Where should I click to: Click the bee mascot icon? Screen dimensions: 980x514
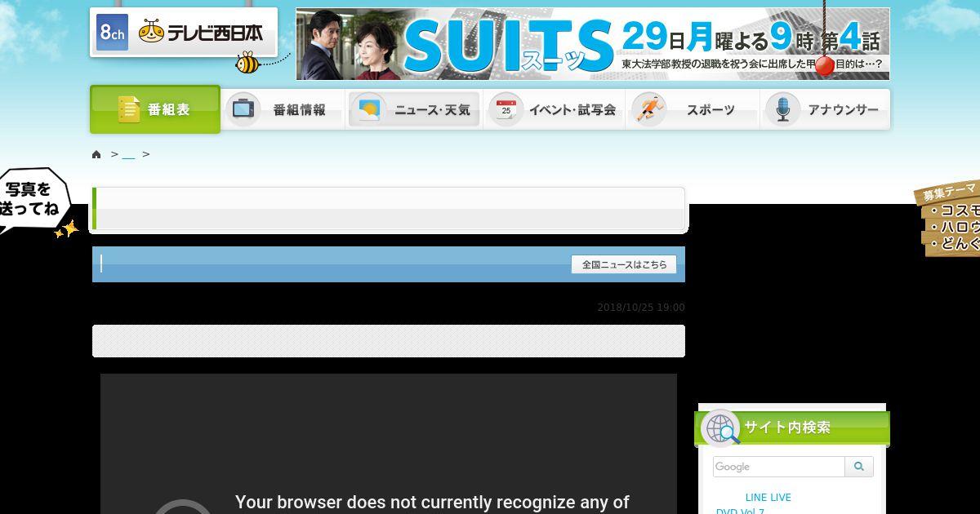247,63
